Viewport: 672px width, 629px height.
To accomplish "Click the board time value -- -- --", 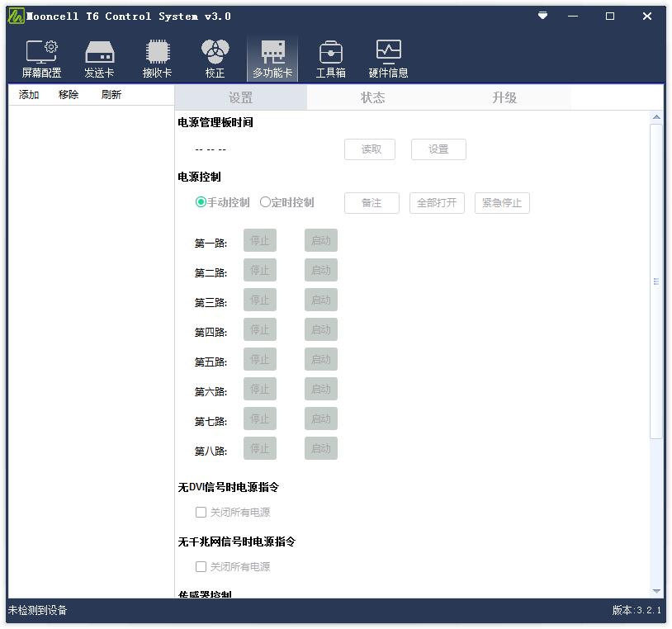I will pyautogui.click(x=211, y=149).
